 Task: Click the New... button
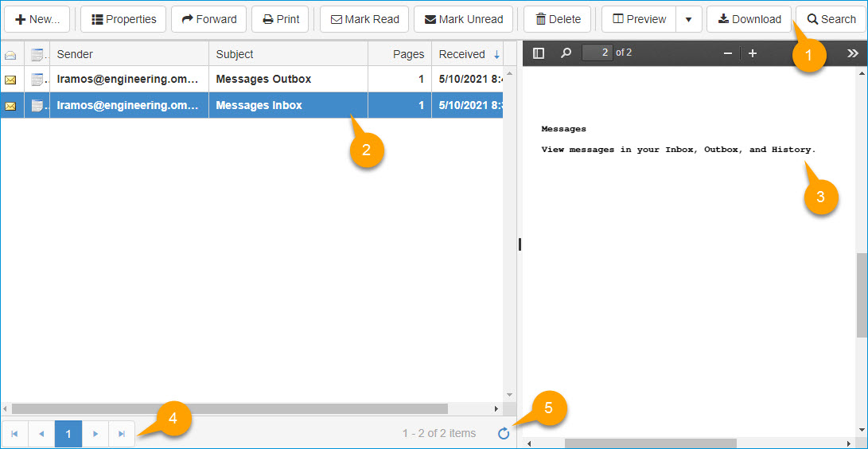[x=37, y=19]
